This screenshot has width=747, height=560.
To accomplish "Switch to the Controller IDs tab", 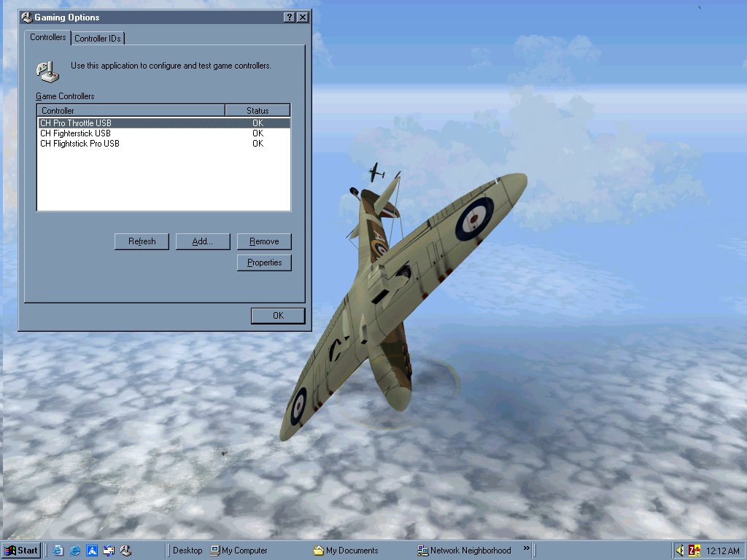I will pos(98,38).
